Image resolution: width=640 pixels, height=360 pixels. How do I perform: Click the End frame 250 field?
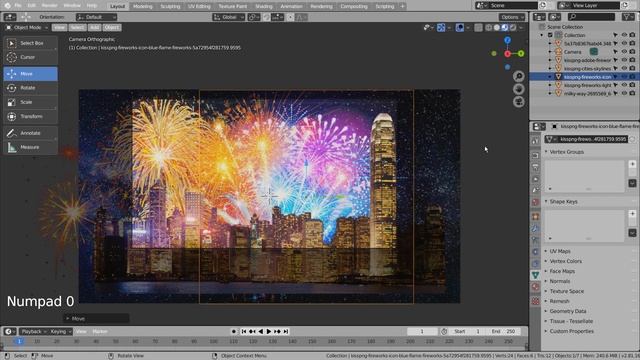tap(504, 331)
